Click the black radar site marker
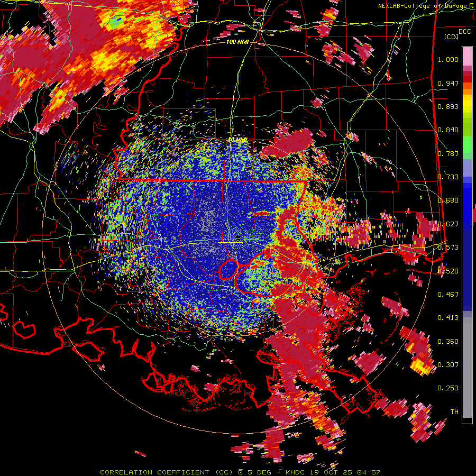Image resolution: width=476 pixels, height=476 pixels. (239, 238)
